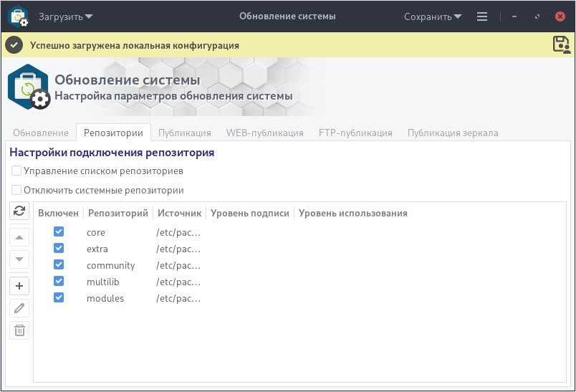The image size is (576, 392).
Task: Close the Обновление системы window
Action: pyautogui.click(x=560, y=16)
